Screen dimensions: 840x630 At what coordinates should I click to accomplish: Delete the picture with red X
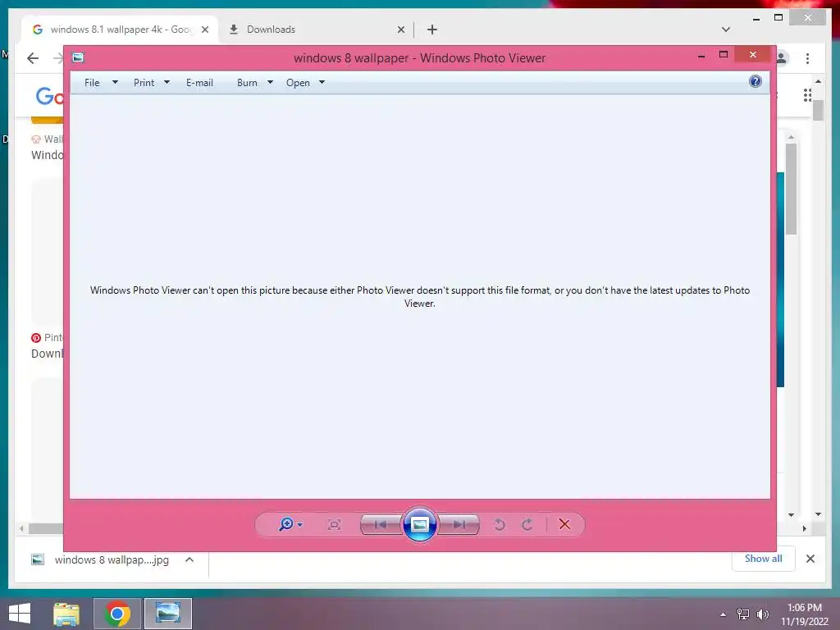tap(564, 524)
